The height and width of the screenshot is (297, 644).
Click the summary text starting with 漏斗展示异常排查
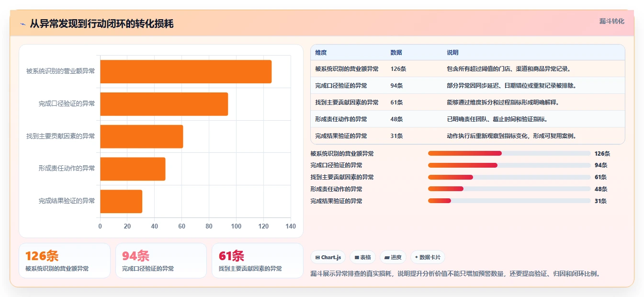click(455, 274)
